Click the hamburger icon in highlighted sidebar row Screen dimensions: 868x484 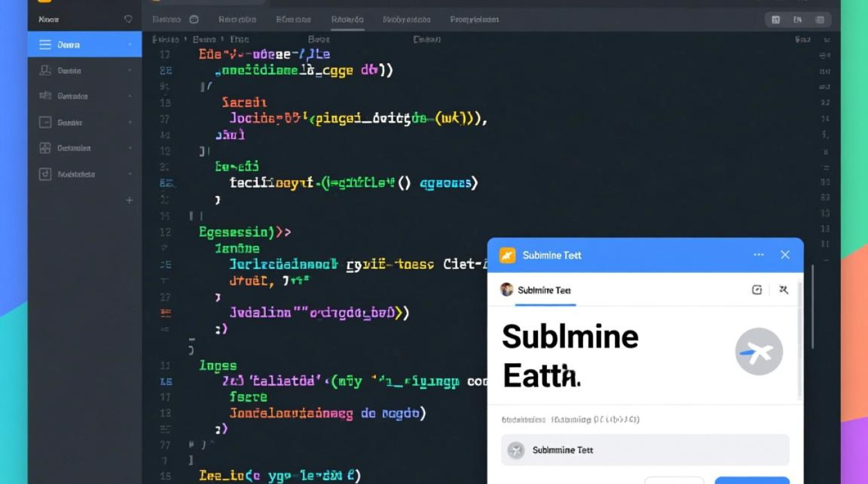tap(45, 45)
